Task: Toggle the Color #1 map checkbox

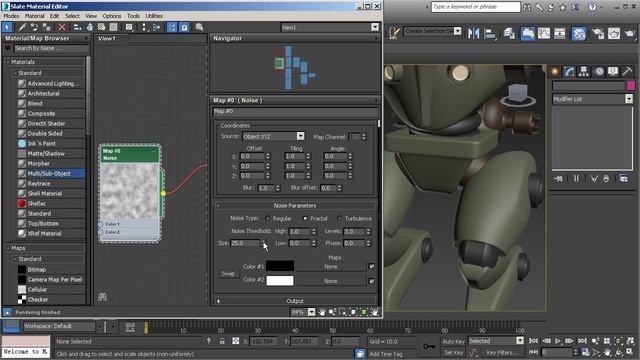Action: pos(371,266)
